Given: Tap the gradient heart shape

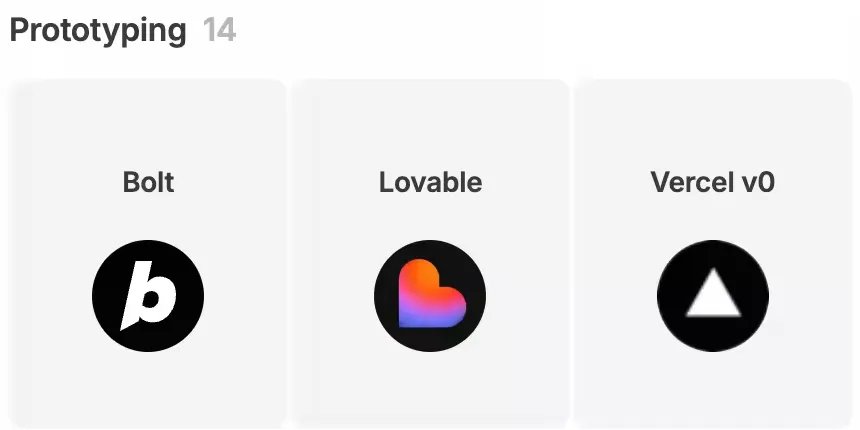Looking at the screenshot, I should point(432,293).
